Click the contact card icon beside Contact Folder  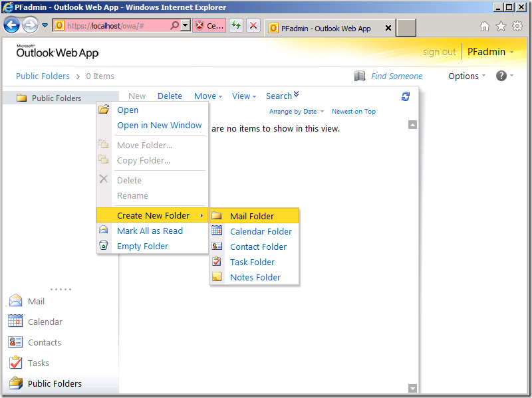217,246
